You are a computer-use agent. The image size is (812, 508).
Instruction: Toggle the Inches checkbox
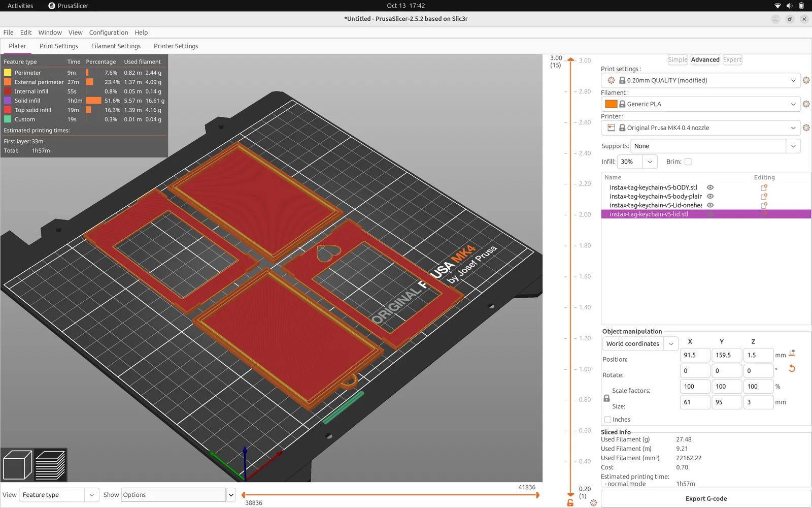[x=607, y=420]
